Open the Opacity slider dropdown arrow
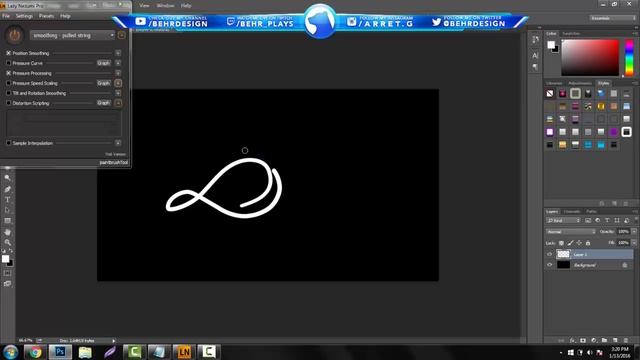 pos(634,232)
